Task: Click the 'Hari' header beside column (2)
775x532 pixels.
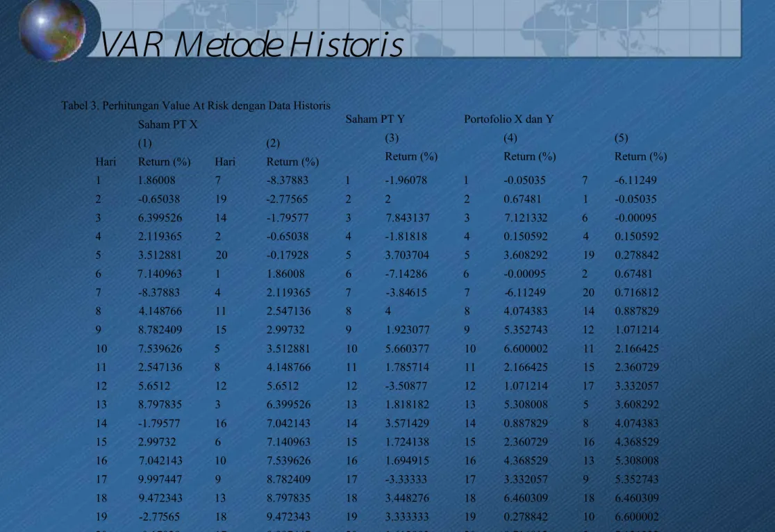Action: [x=226, y=162]
